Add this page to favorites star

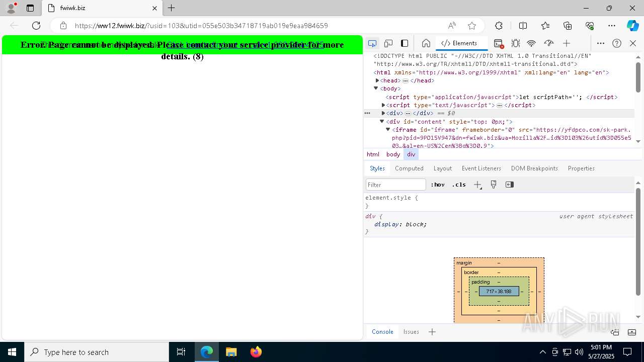click(472, 26)
